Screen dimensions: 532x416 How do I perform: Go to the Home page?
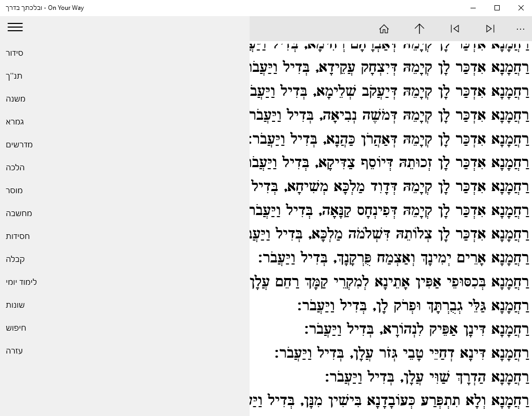[384, 29]
